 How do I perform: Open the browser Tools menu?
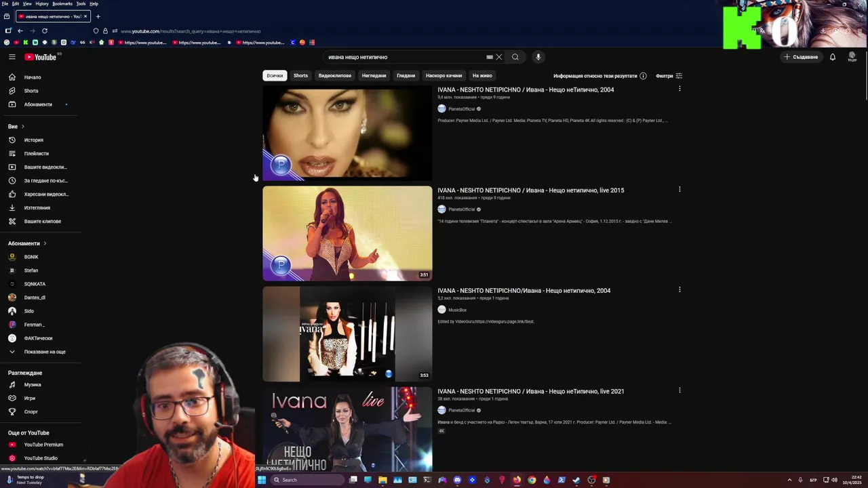tap(81, 3)
